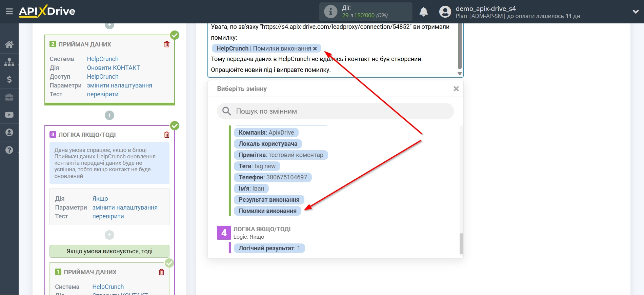Select variable Примітка: тестовий коментар
The width and height of the screenshot is (644, 295).
(x=281, y=155)
